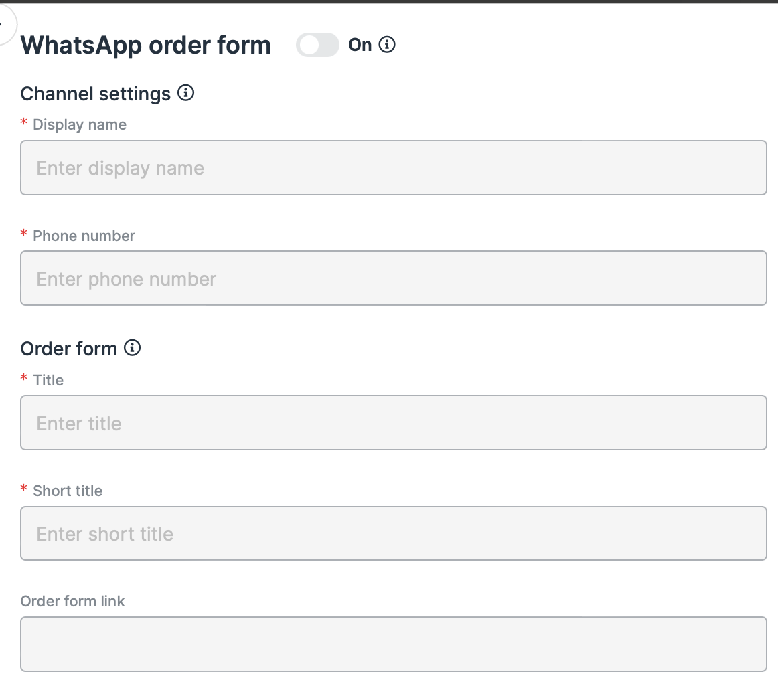This screenshot has height=700, width=778.
Task: Toggle the WhatsApp order form switch
Action: [x=317, y=46]
